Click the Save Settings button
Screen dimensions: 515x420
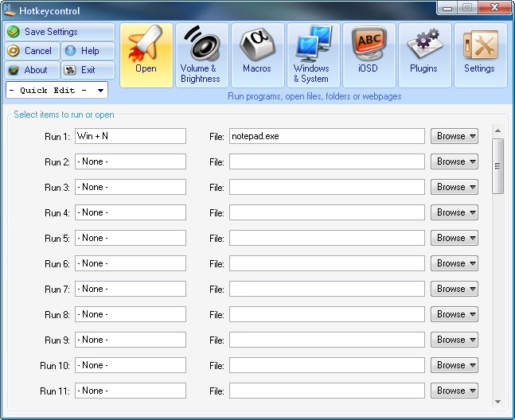click(x=60, y=32)
